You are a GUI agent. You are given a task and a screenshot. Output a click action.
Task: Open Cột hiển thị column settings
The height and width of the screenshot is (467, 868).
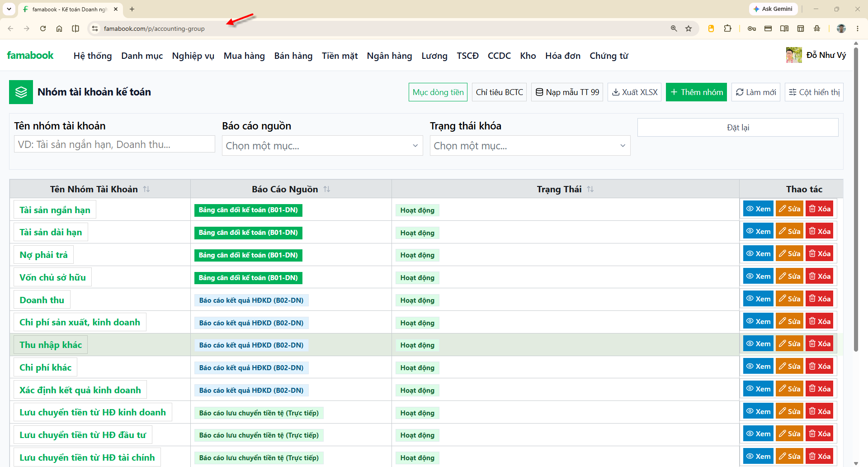click(814, 92)
